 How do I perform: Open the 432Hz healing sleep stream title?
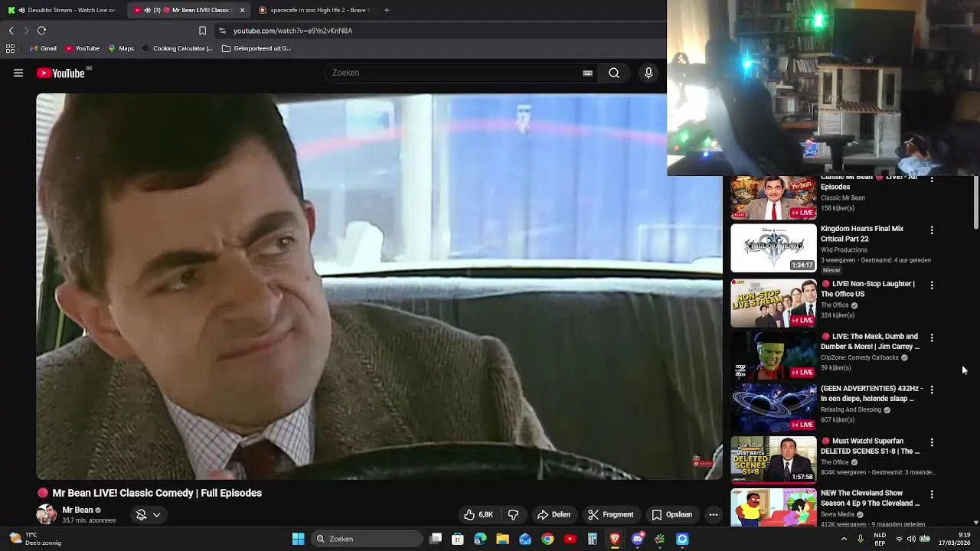click(871, 393)
